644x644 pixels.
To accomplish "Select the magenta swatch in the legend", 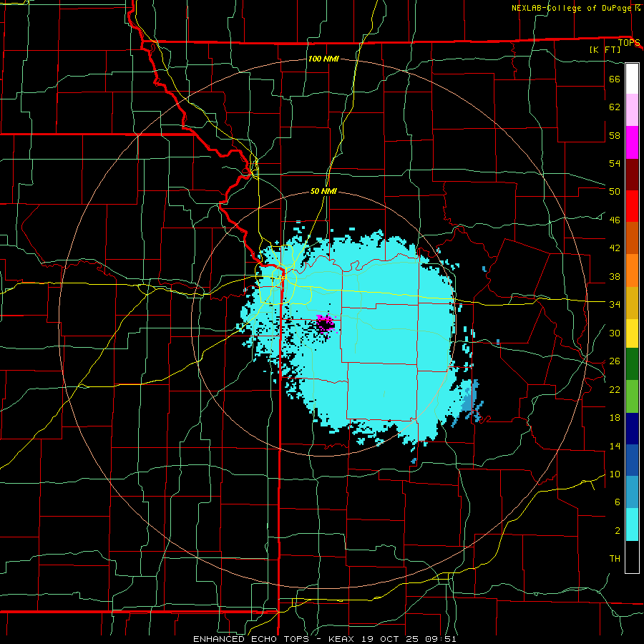I will [x=632, y=142].
